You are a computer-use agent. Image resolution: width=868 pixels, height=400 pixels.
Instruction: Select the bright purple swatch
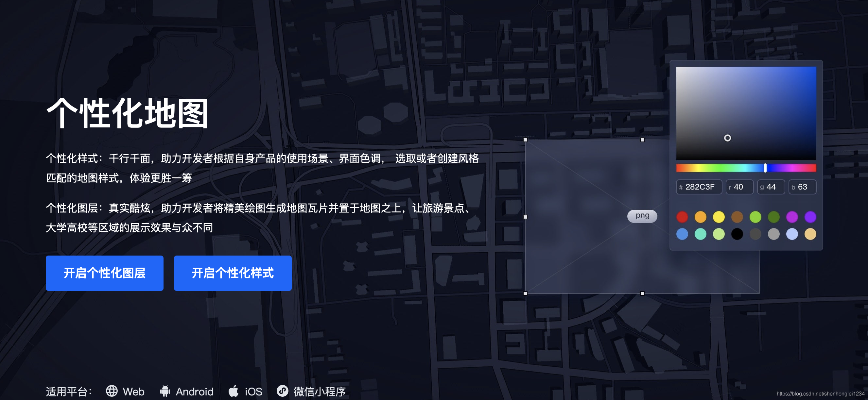[x=792, y=217]
